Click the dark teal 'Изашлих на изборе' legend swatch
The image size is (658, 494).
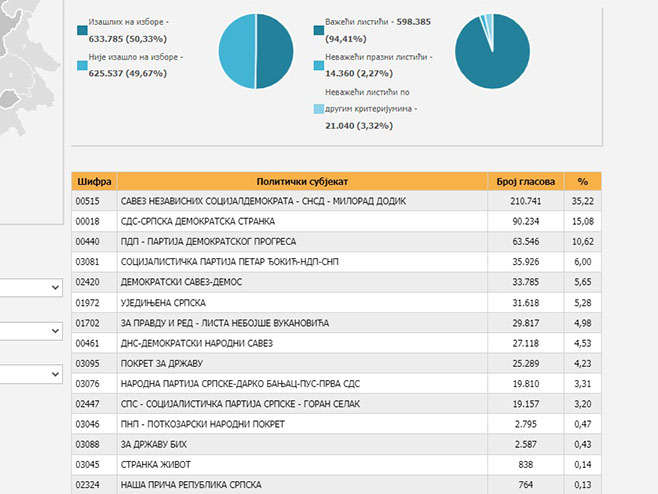pyautogui.click(x=82, y=30)
